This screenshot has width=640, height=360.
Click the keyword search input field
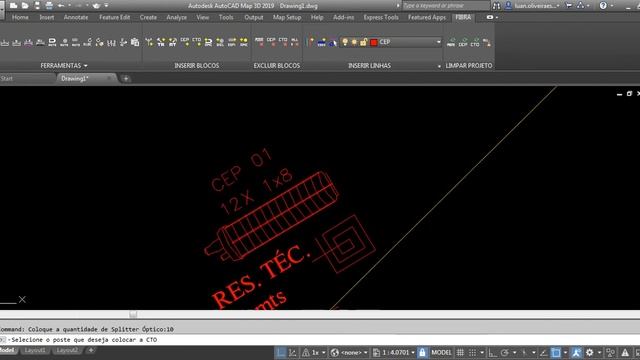click(x=446, y=6)
